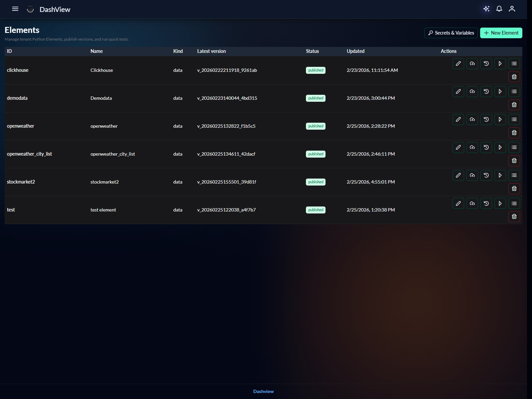Publish the demodata element via cloud upload
532x399 pixels.
pos(472,91)
